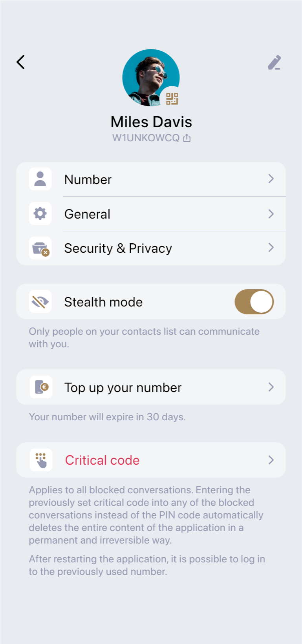Click the Critical code keypad icon
Image resolution: width=302 pixels, height=644 pixels.
click(41, 460)
